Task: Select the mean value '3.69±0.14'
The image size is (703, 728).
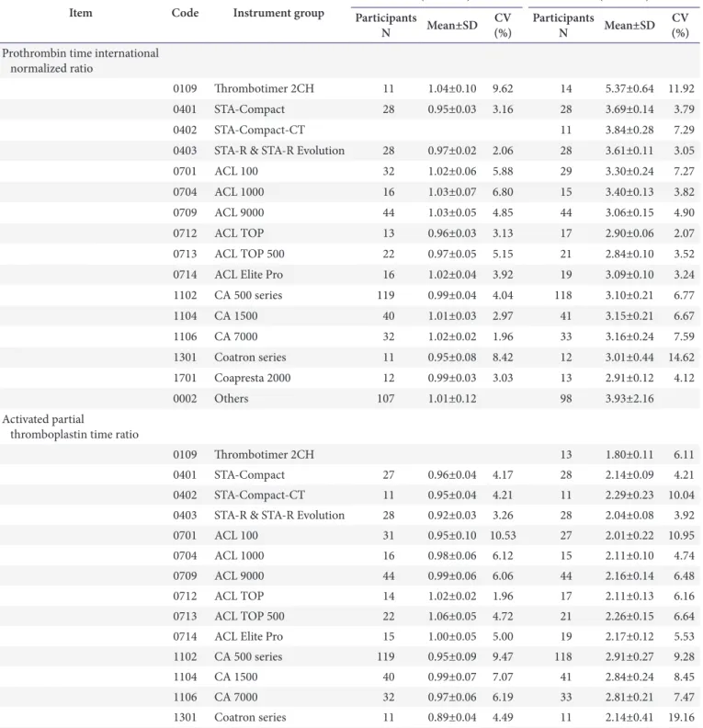Action: 629,109
